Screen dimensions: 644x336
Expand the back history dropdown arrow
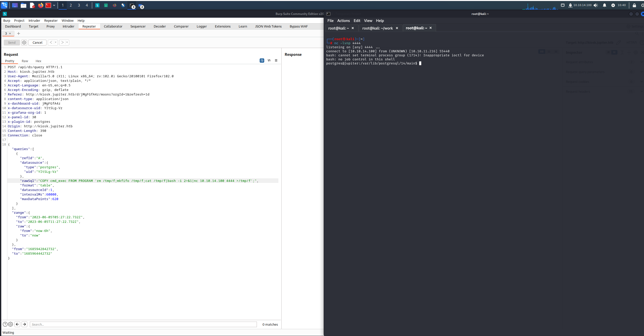[x=56, y=42]
